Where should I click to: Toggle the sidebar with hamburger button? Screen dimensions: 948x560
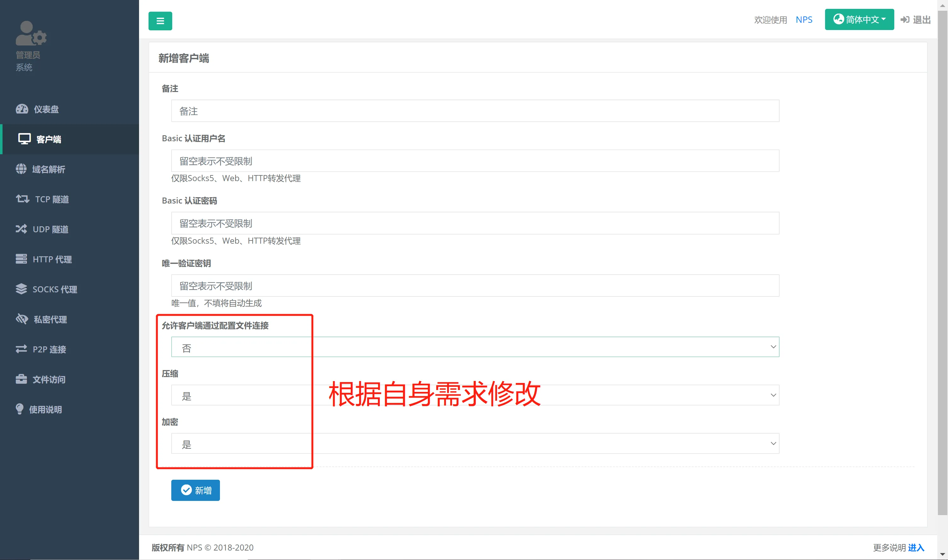[160, 21]
